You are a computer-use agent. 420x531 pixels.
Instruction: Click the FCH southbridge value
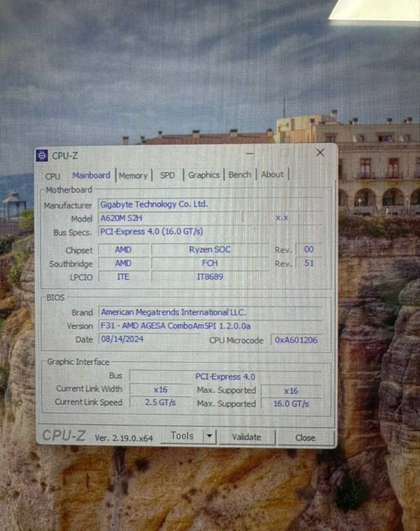210,263
